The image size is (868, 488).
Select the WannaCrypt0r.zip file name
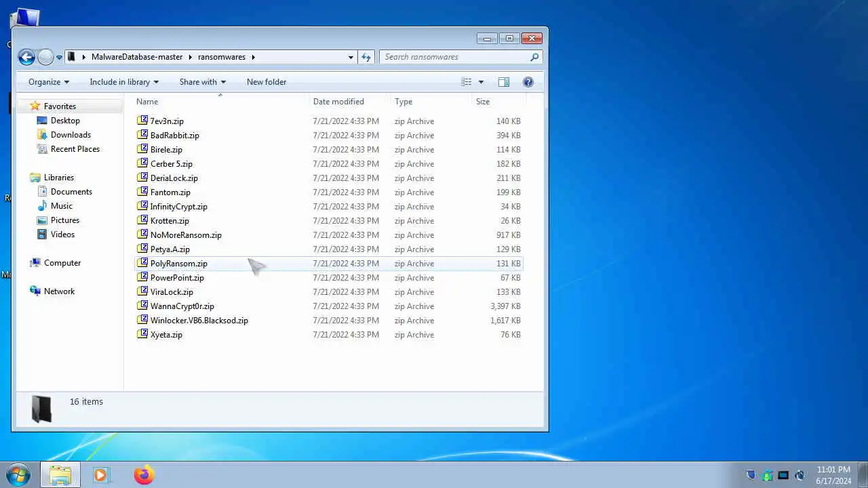[x=182, y=306]
